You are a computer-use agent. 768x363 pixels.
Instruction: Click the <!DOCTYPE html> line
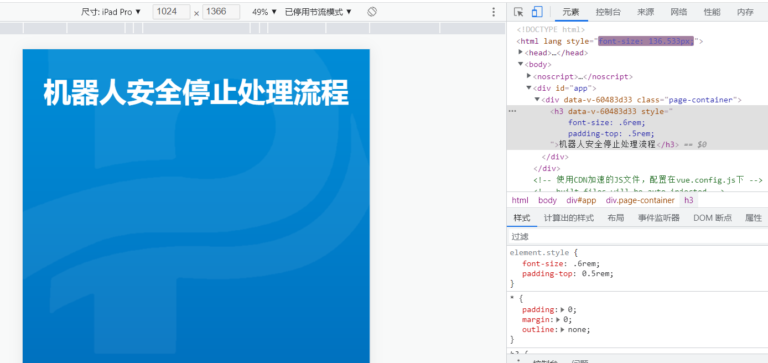[551, 29]
